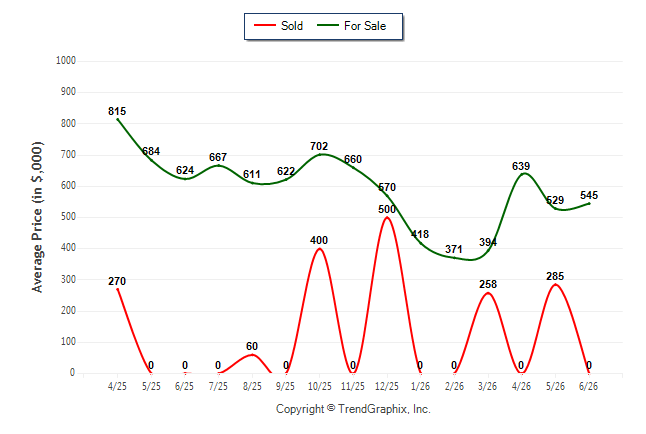The height and width of the screenshot is (434, 646).
Task: Click the Average Price y-axis title
Action: (x=37, y=217)
